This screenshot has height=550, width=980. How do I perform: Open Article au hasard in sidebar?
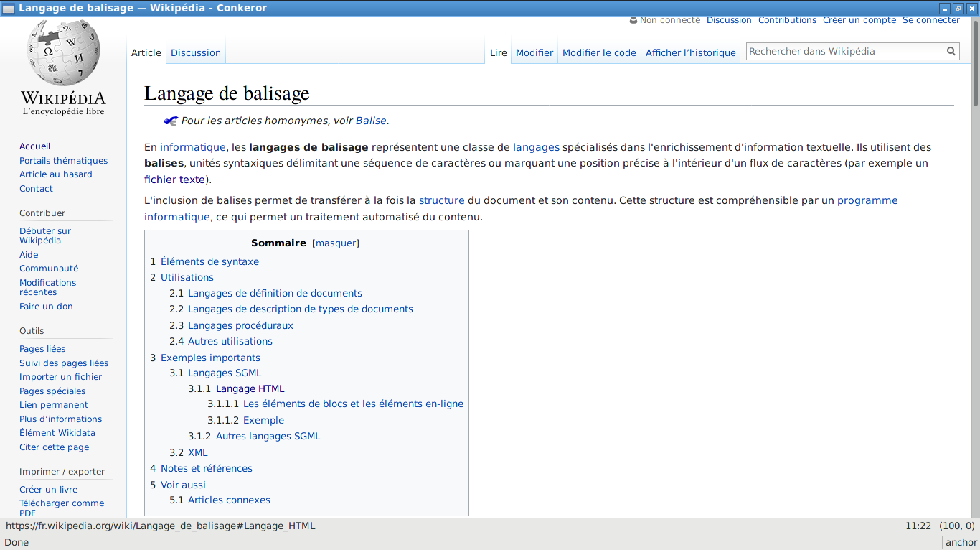[x=55, y=174]
